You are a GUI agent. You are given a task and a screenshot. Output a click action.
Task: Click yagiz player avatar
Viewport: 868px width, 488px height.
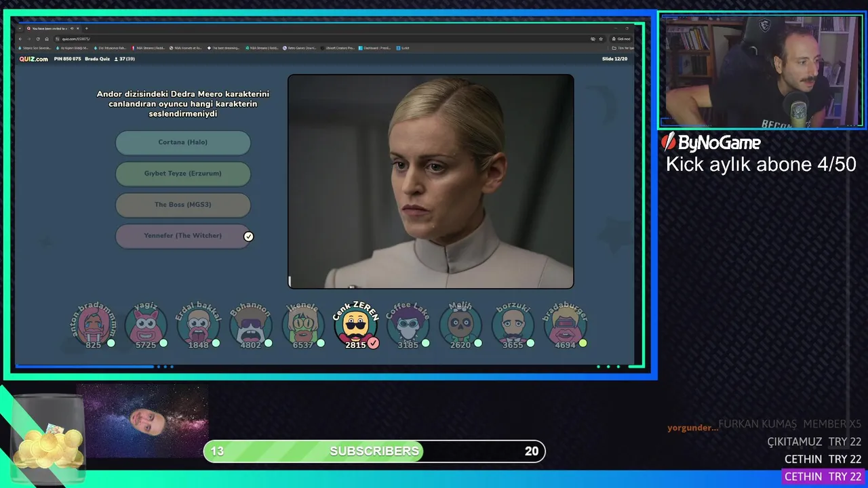click(x=146, y=325)
